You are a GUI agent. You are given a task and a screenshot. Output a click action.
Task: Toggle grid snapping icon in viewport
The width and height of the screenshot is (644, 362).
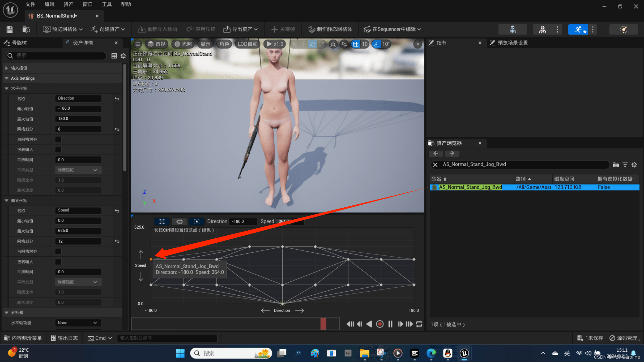(x=356, y=44)
